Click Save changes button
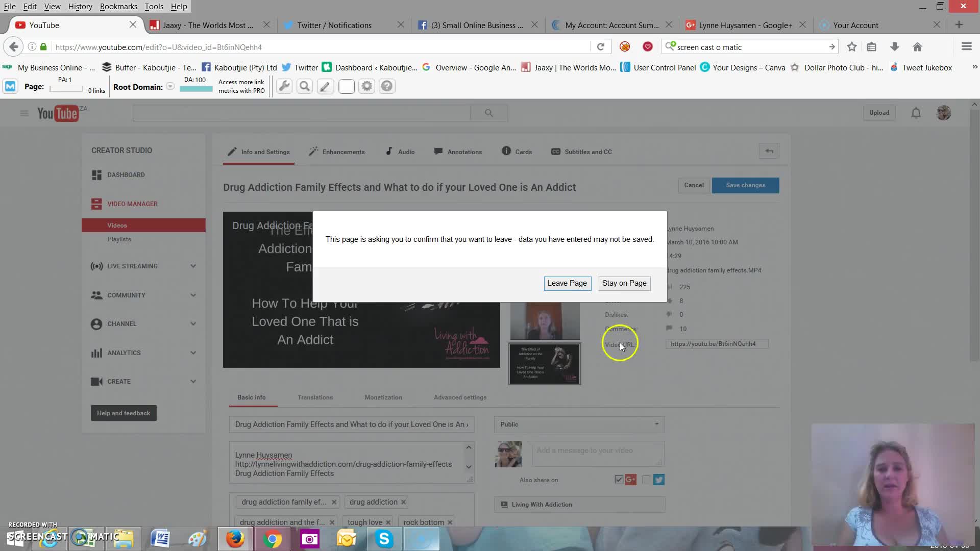Viewport: 980px width, 551px height. click(x=745, y=185)
